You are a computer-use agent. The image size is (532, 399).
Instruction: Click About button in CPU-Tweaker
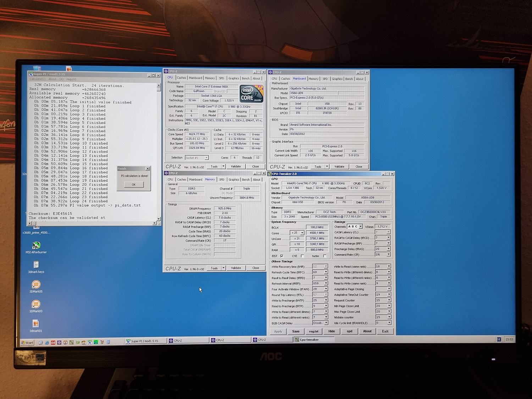coord(367,331)
